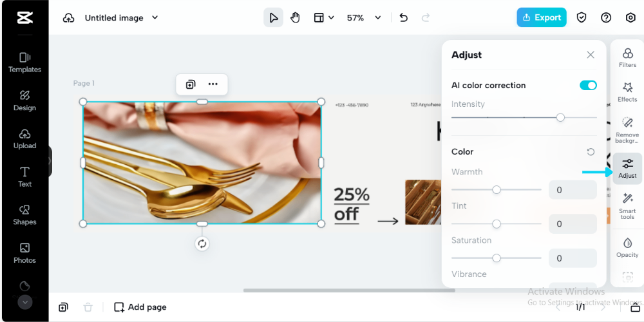Redo the last action
644x322 pixels.
point(426,17)
